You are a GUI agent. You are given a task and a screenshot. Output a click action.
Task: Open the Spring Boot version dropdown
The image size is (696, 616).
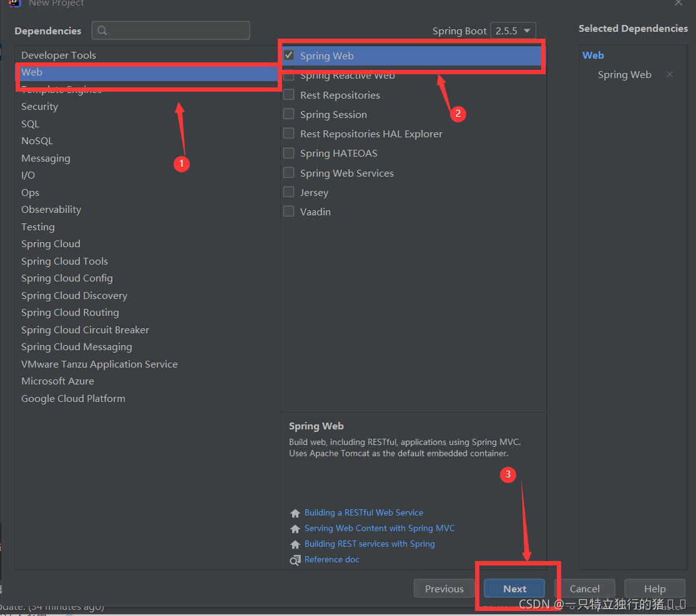(x=513, y=31)
